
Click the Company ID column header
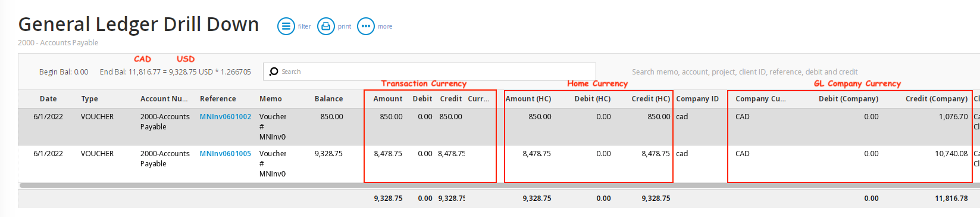697,99
